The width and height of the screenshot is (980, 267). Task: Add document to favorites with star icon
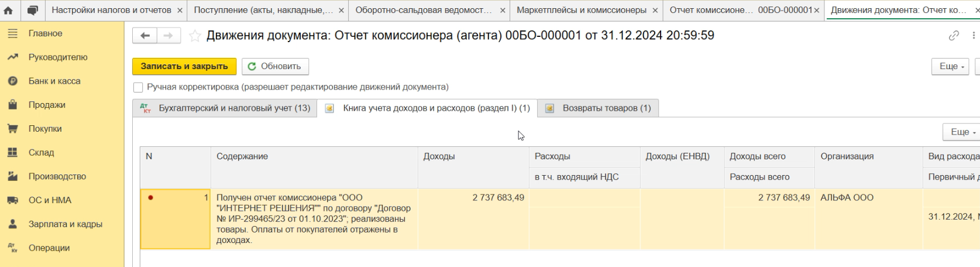(x=195, y=36)
